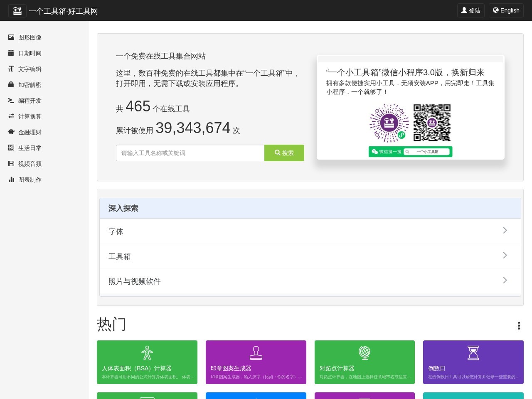Click the 照片与视频软件 text in 深入探索

point(135,281)
